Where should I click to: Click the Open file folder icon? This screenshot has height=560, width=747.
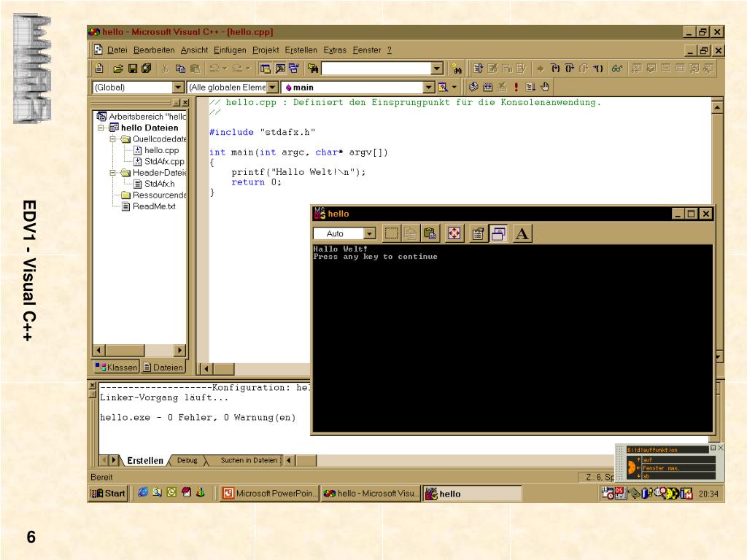[x=117, y=69]
